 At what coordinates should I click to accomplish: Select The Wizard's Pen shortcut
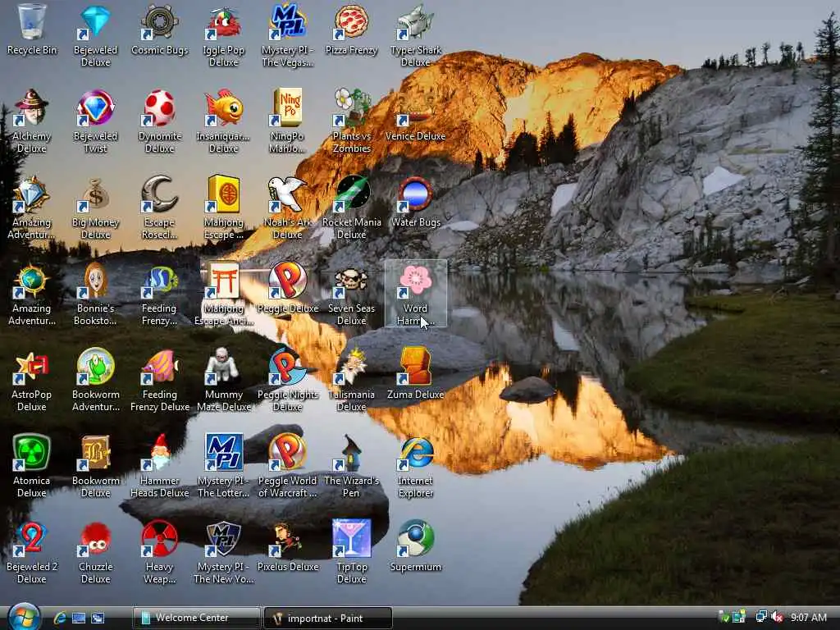(x=351, y=466)
